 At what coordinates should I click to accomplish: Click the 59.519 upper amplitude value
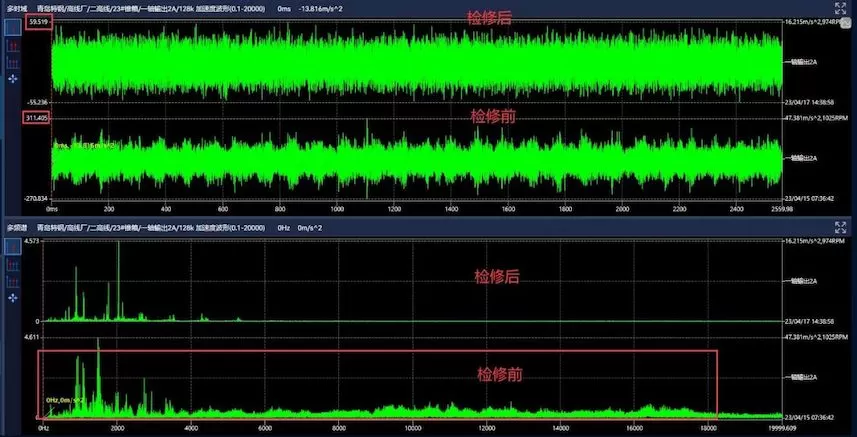pyautogui.click(x=39, y=21)
